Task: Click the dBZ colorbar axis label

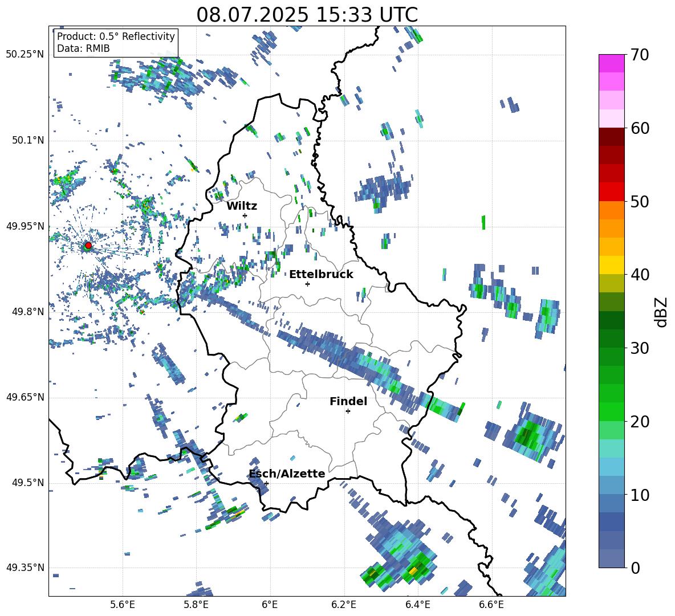Action: (661, 312)
